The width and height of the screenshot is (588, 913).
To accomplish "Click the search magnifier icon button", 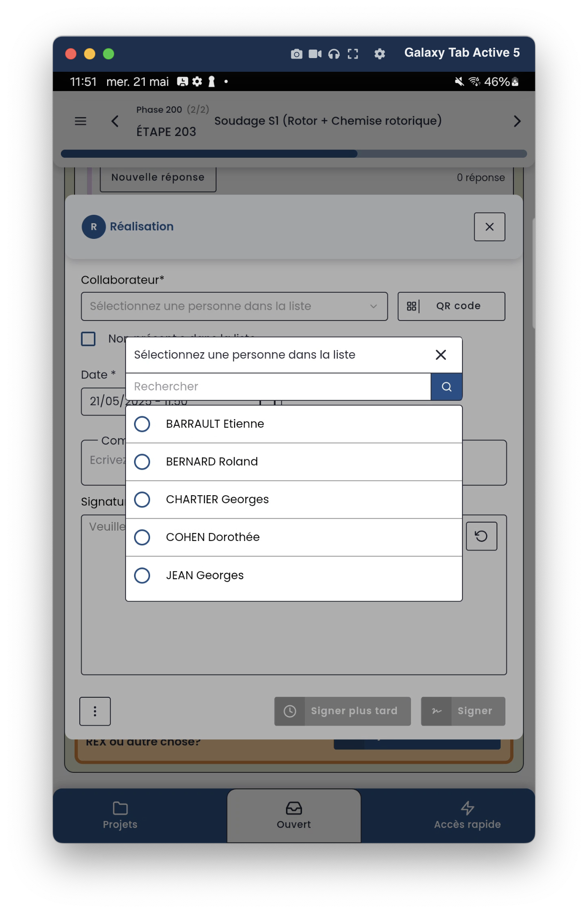I will [x=446, y=387].
